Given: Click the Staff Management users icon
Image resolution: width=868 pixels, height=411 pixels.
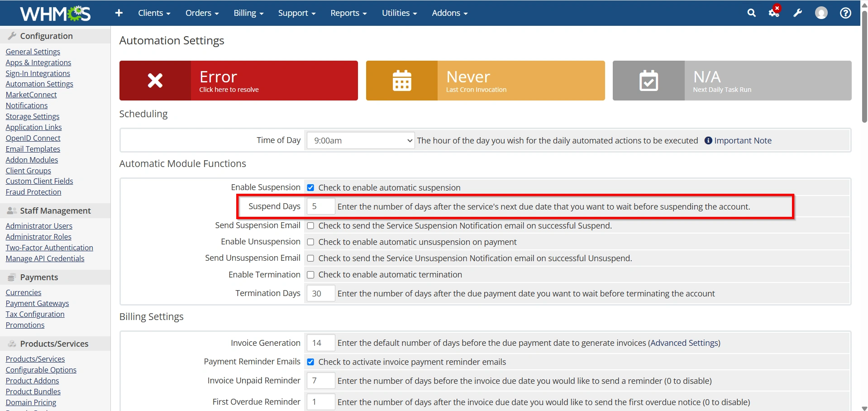Looking at the screenshot, I should coord(12,210).
